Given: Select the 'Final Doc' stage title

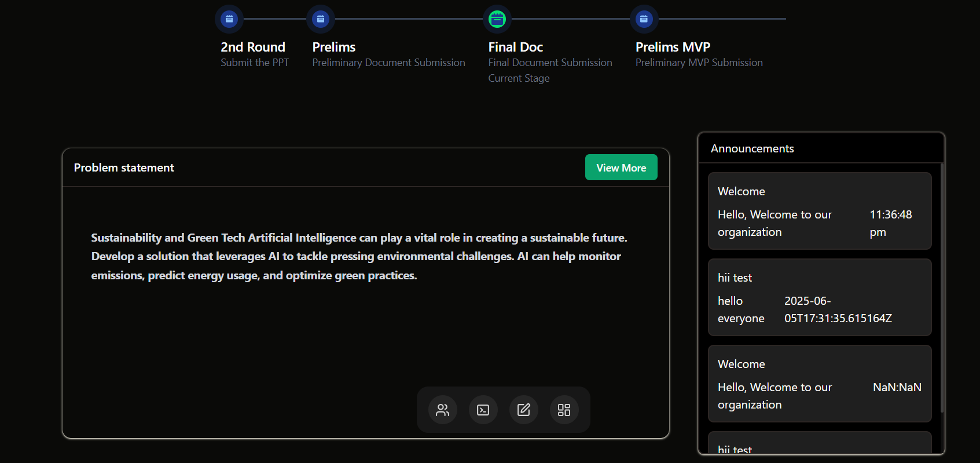Looking at the screenshot, I should click(515, 47).
